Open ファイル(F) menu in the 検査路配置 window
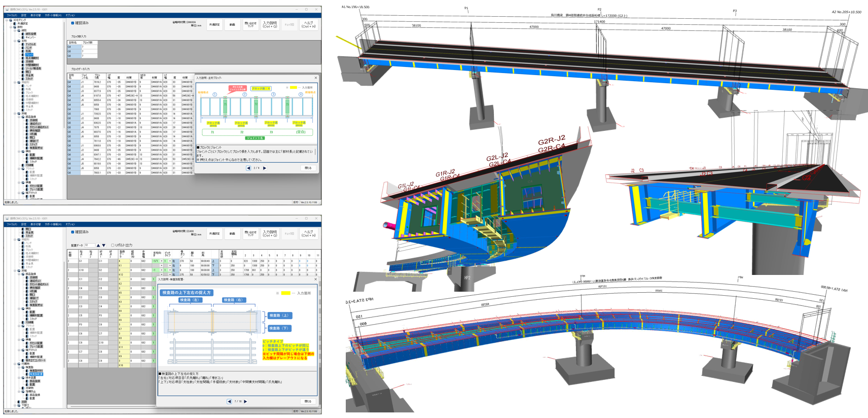The height and width of the screenshot is (418, 868). coord(11,224)
